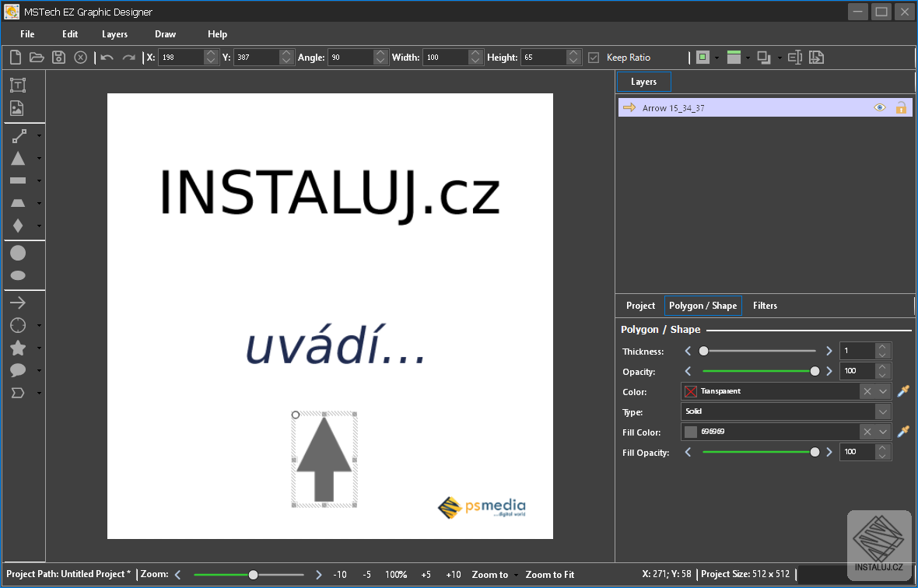Select the Insert Image tool
Viewport: 918px width, 588px height.
17,107
